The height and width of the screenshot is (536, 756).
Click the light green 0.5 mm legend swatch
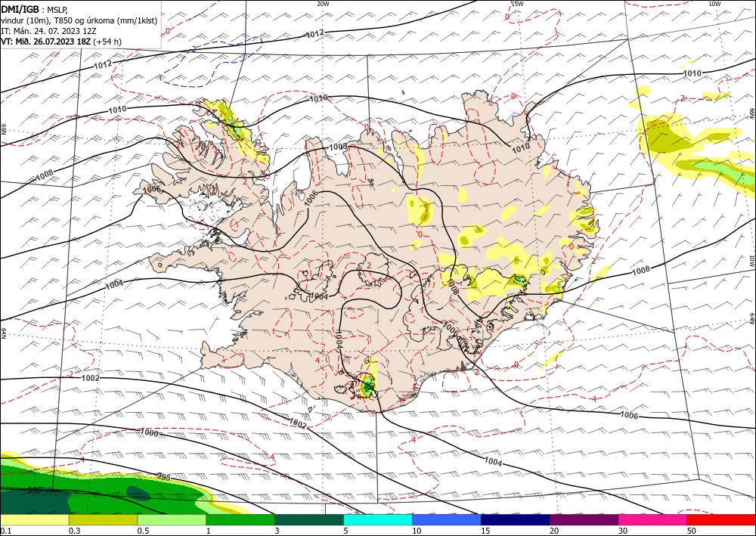pyautogui.click(x=172, y=520)
